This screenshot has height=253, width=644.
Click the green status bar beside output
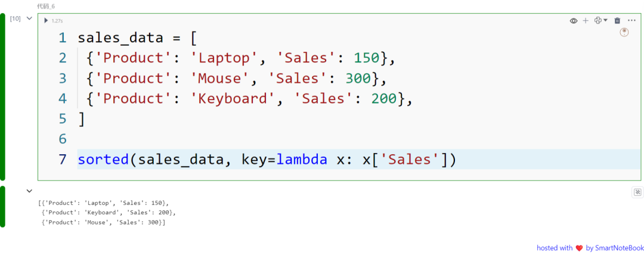click(2, 206)
